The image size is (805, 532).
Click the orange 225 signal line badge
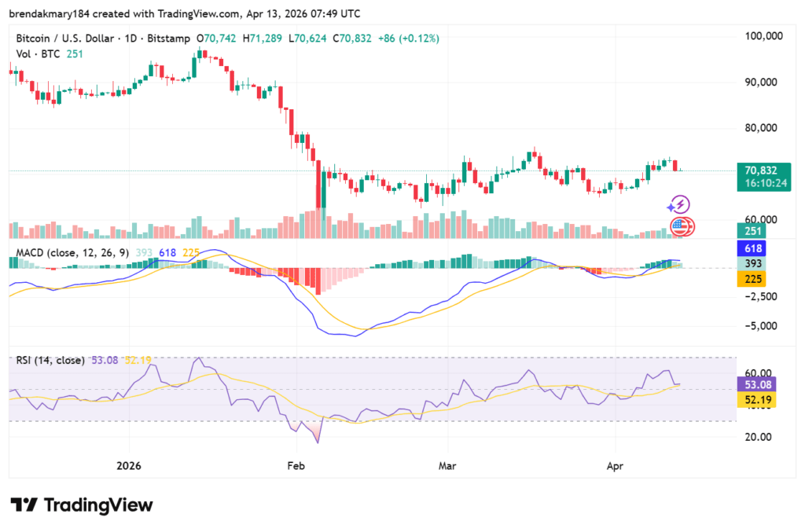pyautogui.click(x=752, y=278)
